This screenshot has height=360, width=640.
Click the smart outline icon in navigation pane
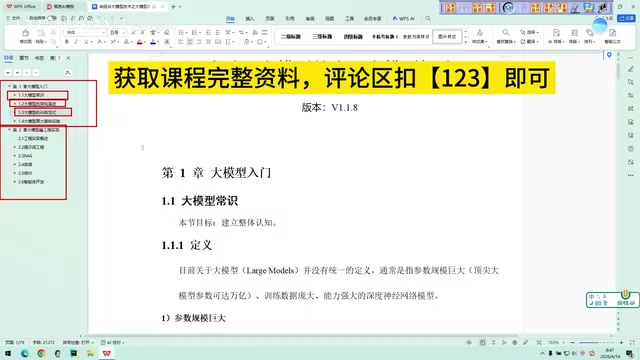pyautogui.click(x=68, y=72)
